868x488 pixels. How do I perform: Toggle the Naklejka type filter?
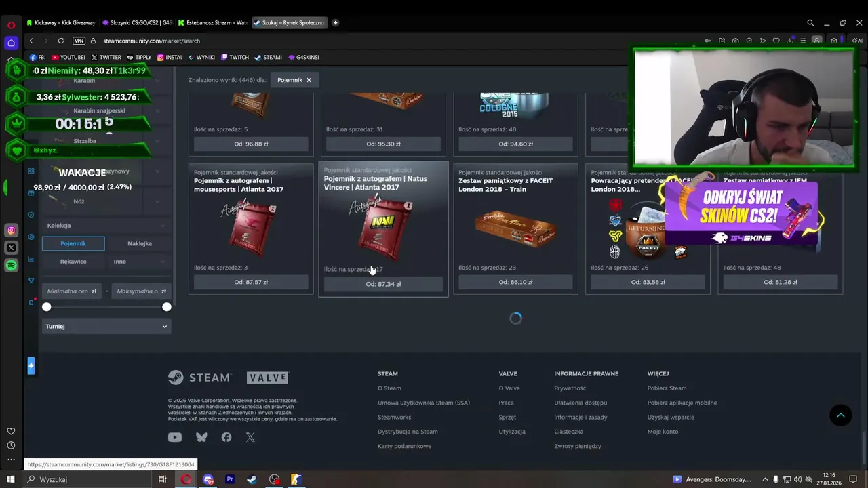(140, 243)
